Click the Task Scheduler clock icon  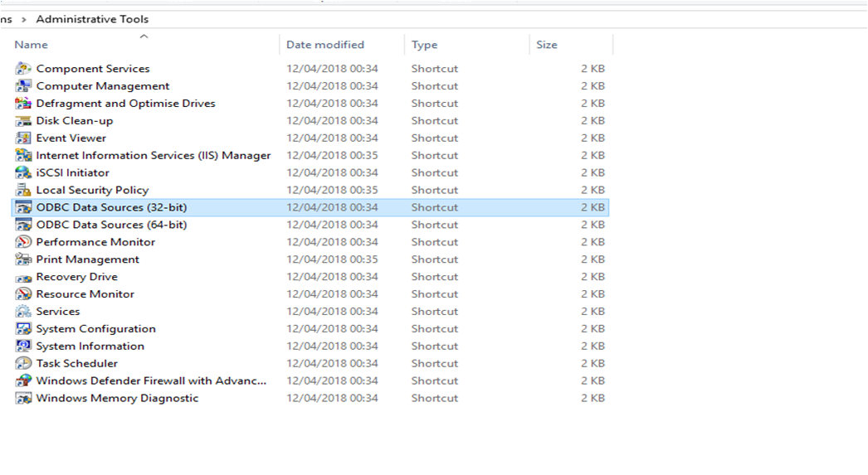tap(23, 363)
